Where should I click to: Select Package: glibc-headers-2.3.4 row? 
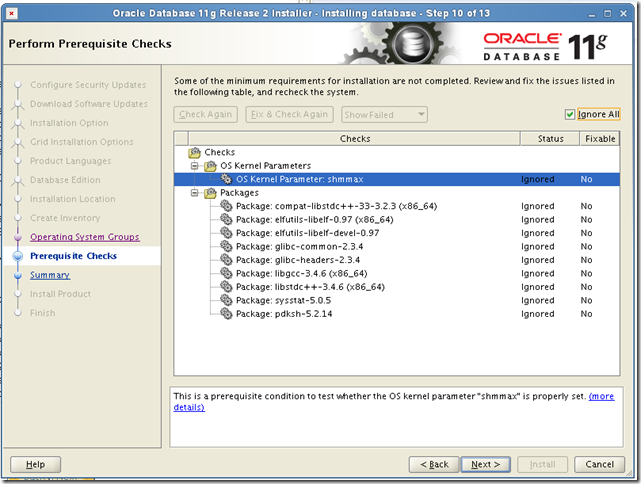click(x=397, y=260)
